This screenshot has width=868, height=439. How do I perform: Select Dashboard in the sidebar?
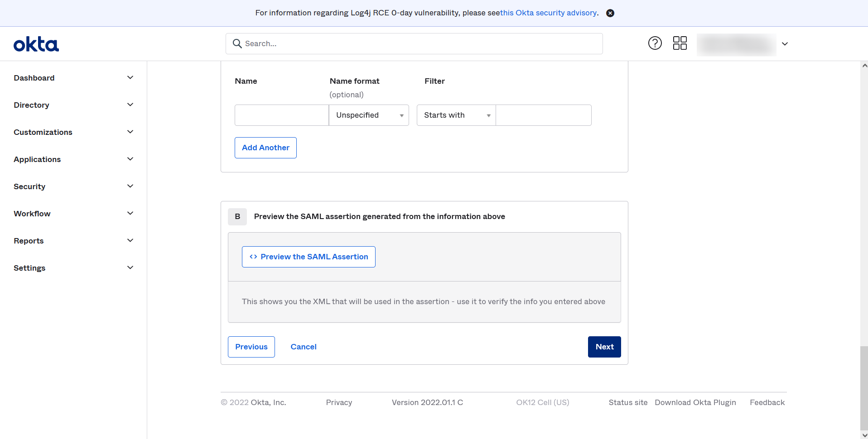click(x=34, y=77)
